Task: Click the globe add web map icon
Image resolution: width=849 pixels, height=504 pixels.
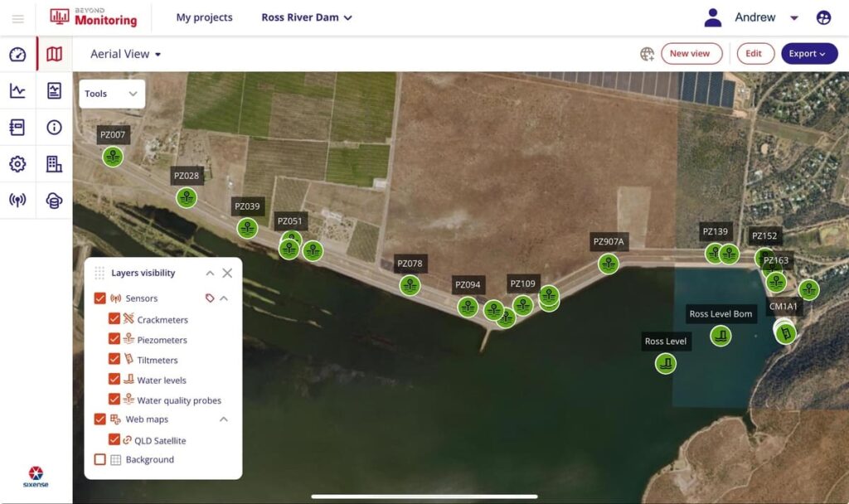Action: [647, 54]
